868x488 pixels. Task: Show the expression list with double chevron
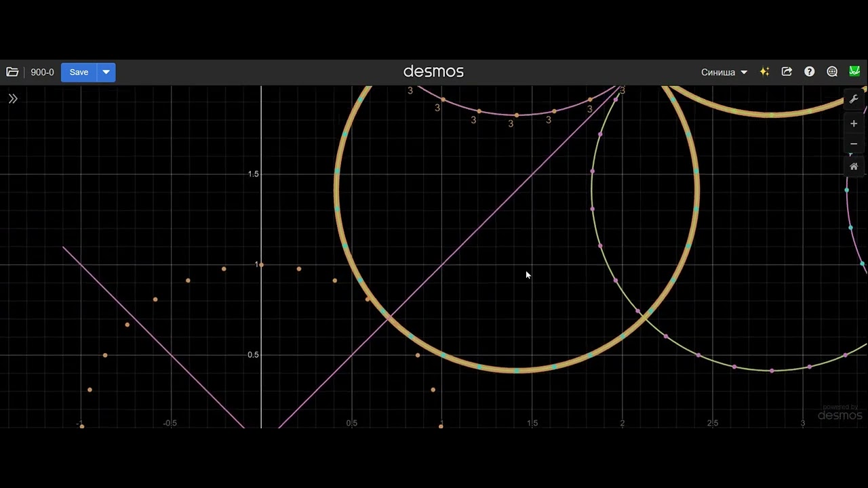[x=13, y=99]
